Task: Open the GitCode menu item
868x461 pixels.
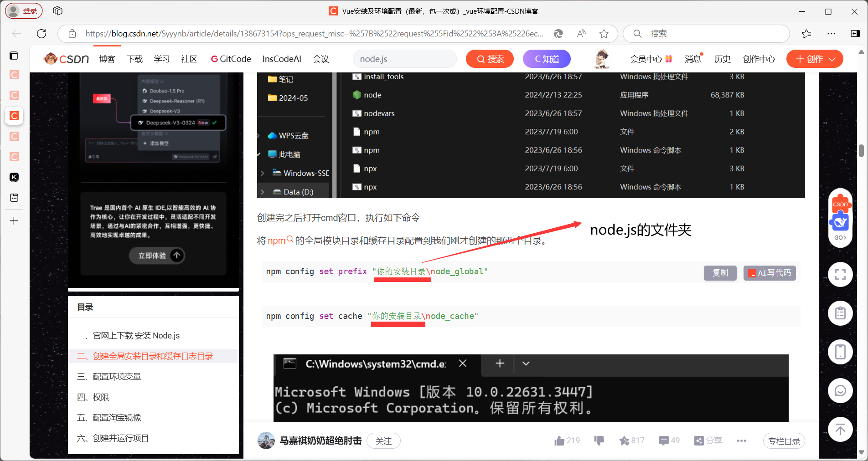Action: (x=231, y=59)
